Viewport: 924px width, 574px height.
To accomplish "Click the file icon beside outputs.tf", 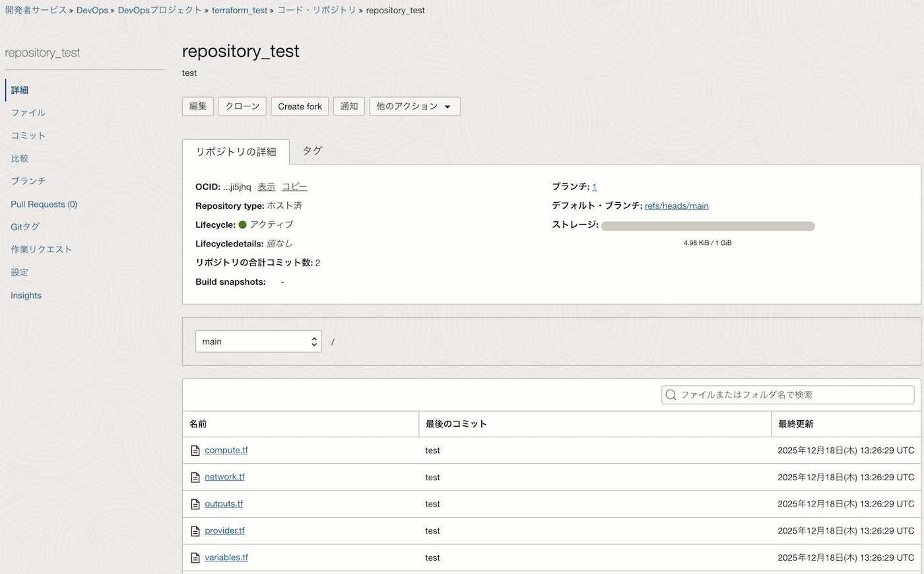I will pyautogui.click(x=195, y=504).
